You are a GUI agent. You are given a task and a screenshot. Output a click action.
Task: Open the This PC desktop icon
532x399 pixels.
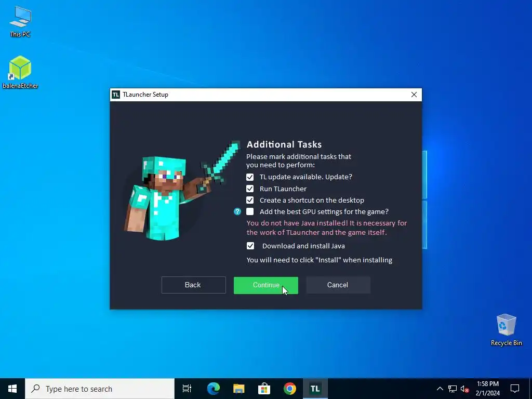20,22
